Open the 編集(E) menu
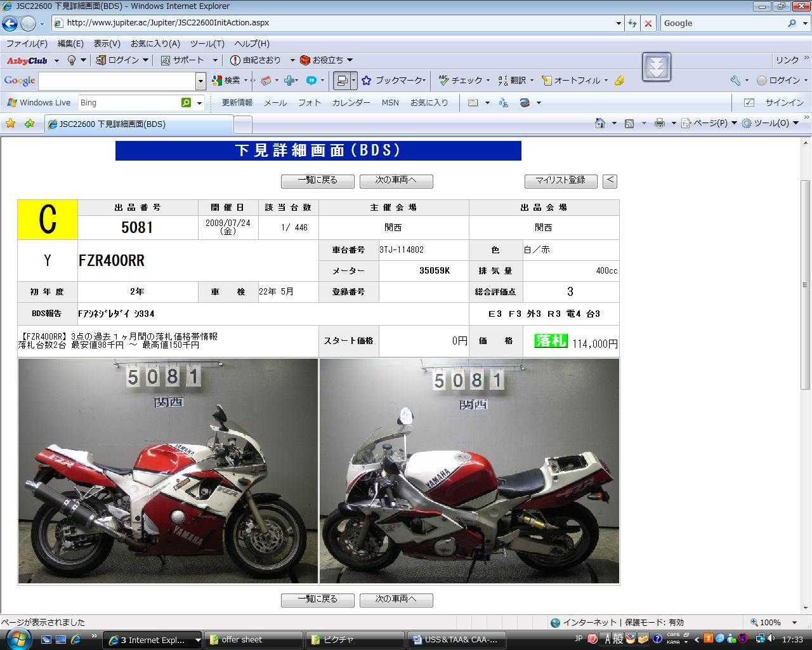Screen dimensions: 812x650 point(70,44)
